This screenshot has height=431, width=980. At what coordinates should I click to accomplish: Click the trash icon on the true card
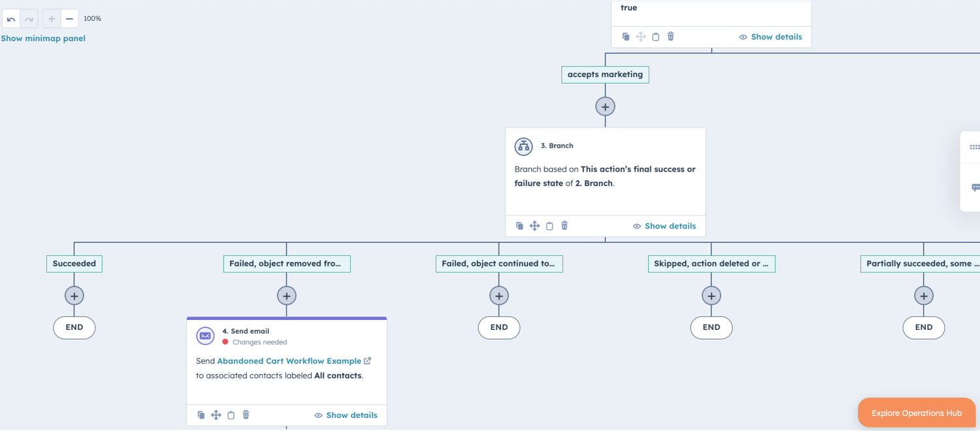click(x=670, y=37)
